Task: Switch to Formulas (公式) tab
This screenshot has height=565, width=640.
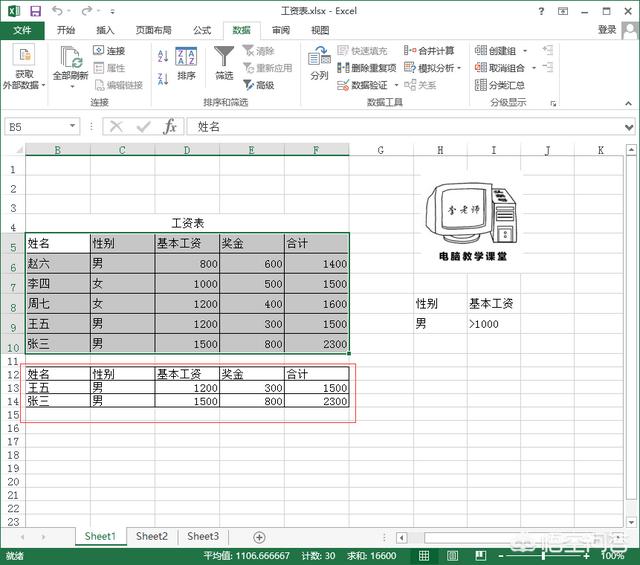Action: pyautogui.click(x=202, y=30)
